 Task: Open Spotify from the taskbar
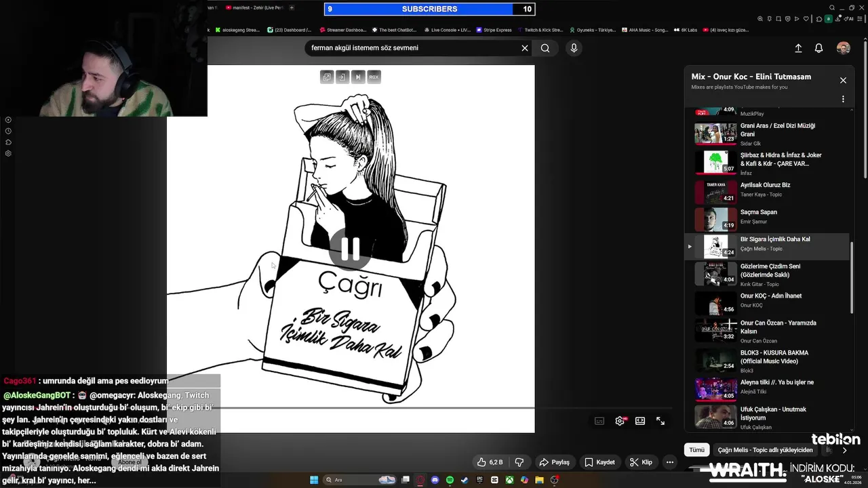tap(450, 480)
